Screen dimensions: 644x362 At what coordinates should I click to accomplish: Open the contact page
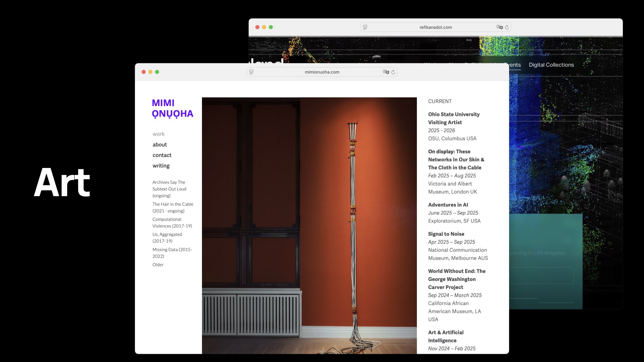162,155
